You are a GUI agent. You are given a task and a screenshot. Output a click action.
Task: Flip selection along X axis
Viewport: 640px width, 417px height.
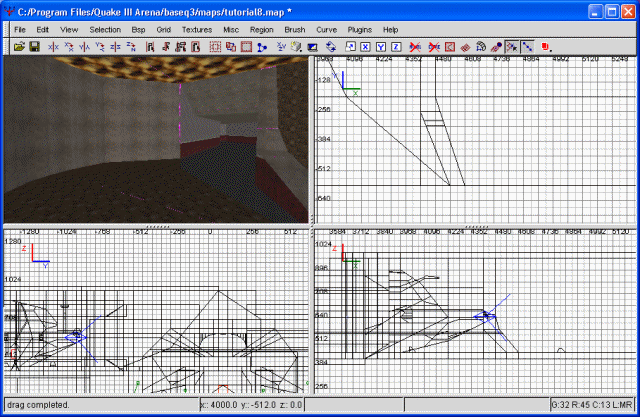tap(53, 47)
